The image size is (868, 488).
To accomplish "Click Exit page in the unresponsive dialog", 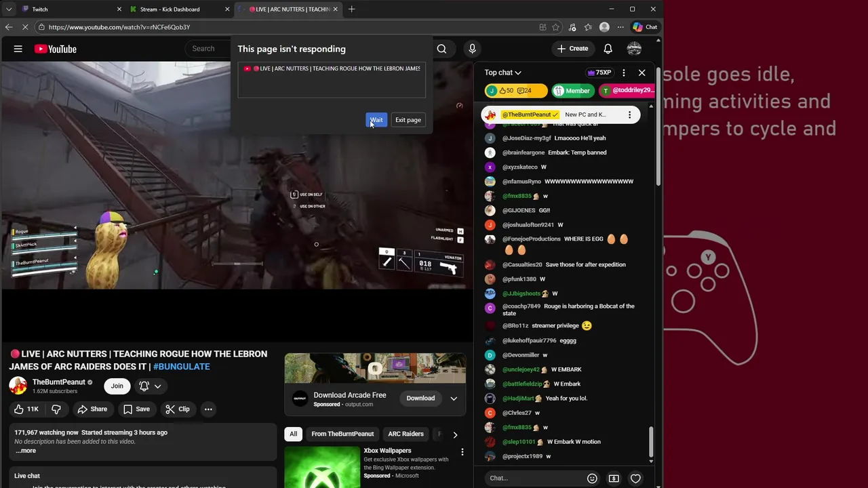I will pos(408,120).
